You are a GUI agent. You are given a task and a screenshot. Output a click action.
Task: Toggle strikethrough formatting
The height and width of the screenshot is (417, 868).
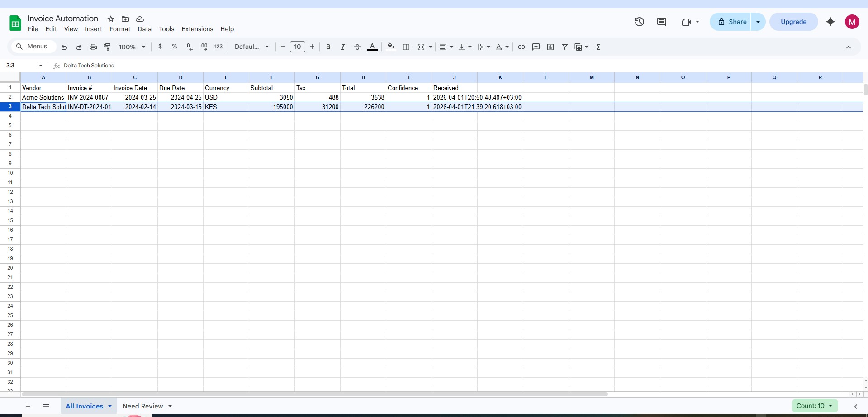357,47
